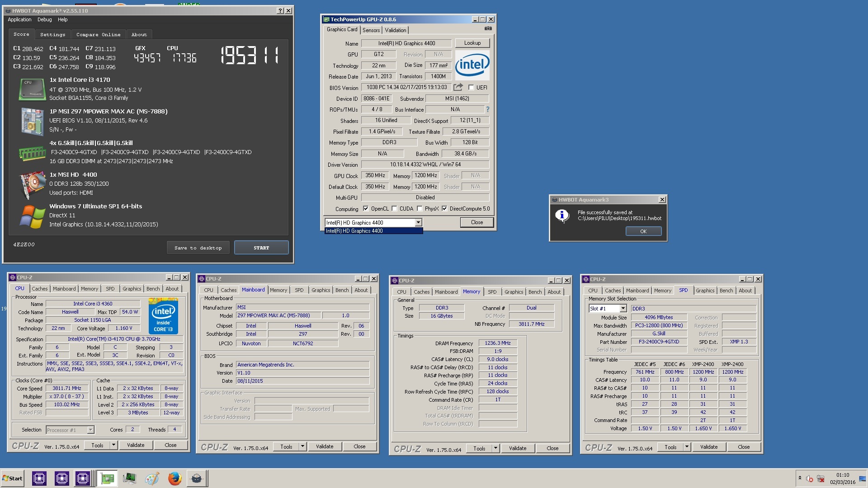Image resolution: width=868 pixels, height=488 pixels.
Task: Click the BIOS export arrow icon in GPU-Z
Action: click(x=458, y=87)
